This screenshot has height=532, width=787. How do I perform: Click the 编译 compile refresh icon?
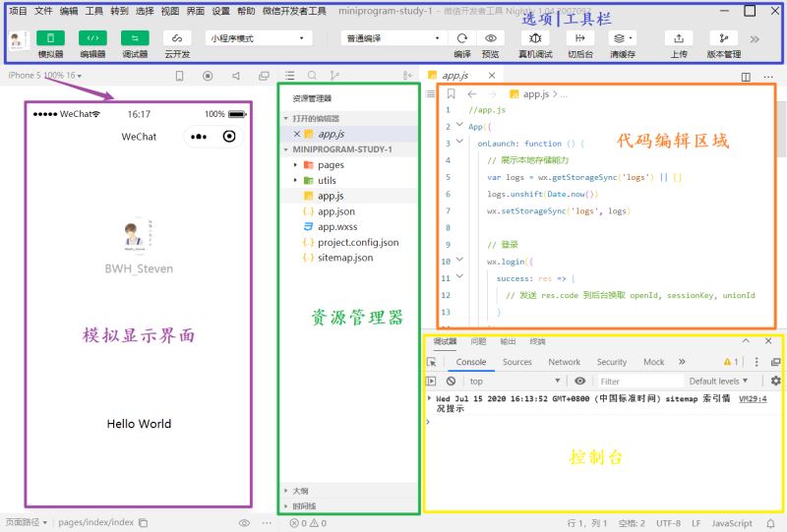462,38
